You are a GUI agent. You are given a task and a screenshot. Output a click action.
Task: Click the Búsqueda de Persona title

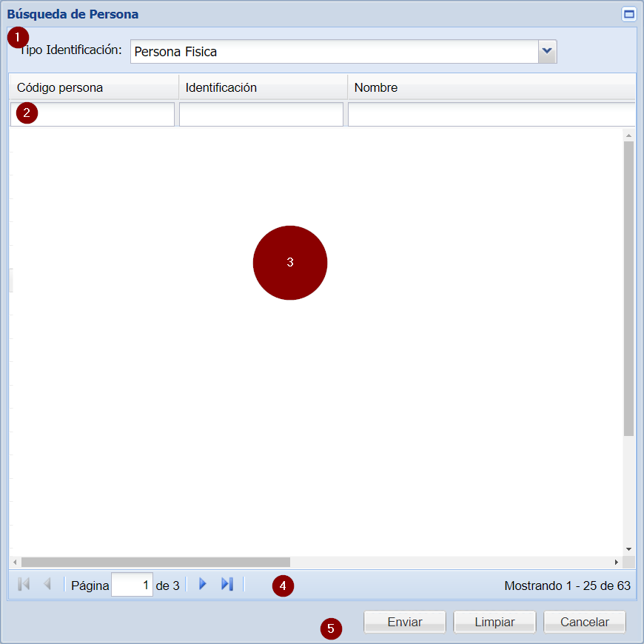(73, 14)
